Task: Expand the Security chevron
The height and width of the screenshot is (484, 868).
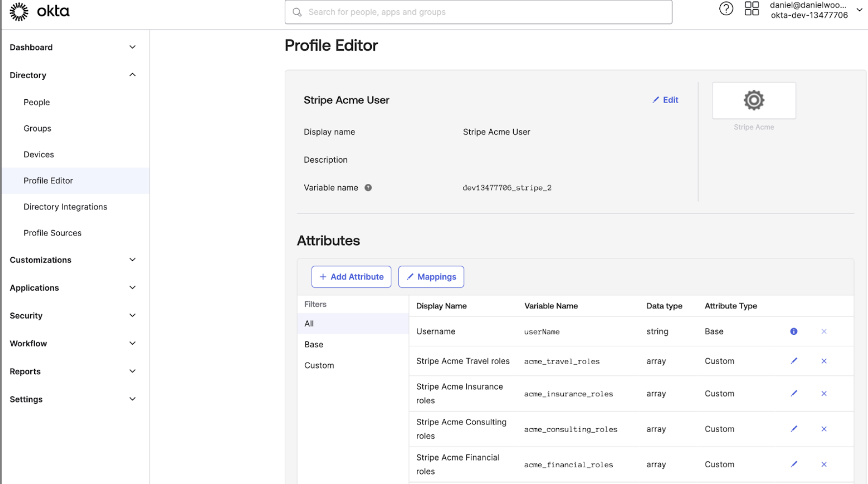Action: pyautogui.click(x=132, y=315)
